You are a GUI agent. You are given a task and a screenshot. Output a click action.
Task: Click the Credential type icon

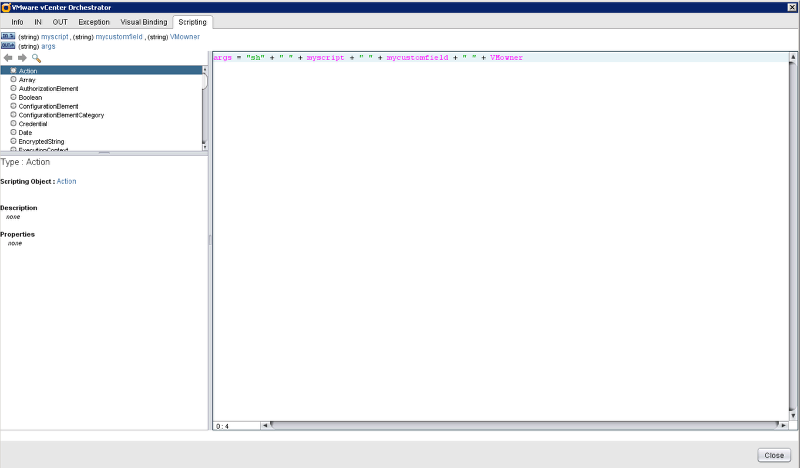pos(14,124)
